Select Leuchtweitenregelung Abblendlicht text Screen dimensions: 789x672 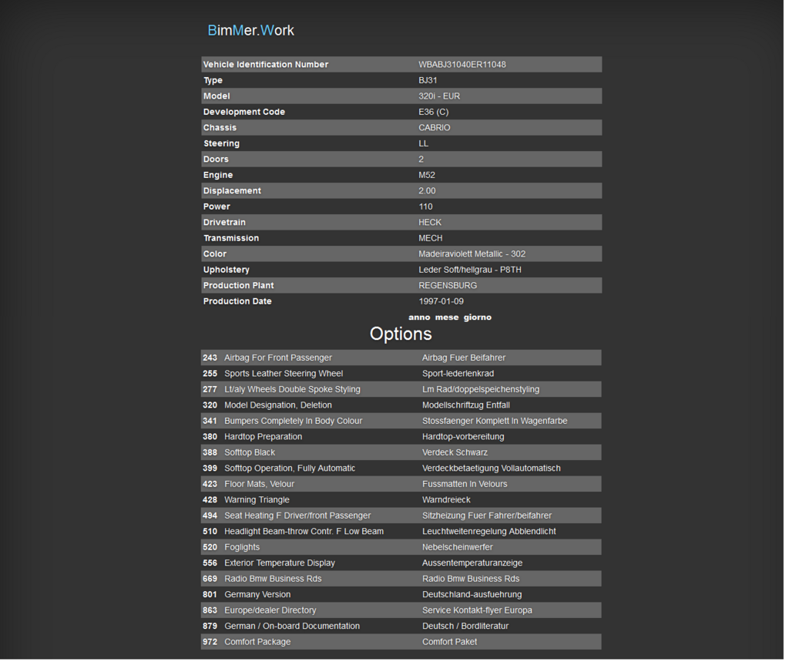[489, 532]
